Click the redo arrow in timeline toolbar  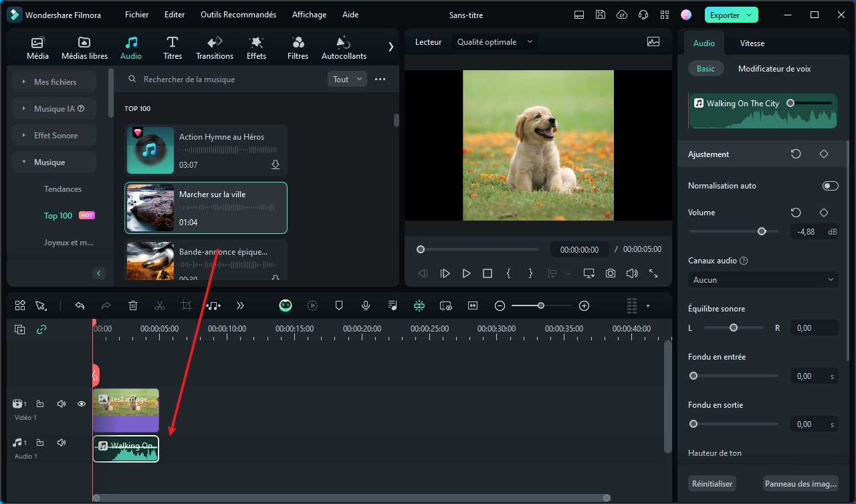[106, 305]
